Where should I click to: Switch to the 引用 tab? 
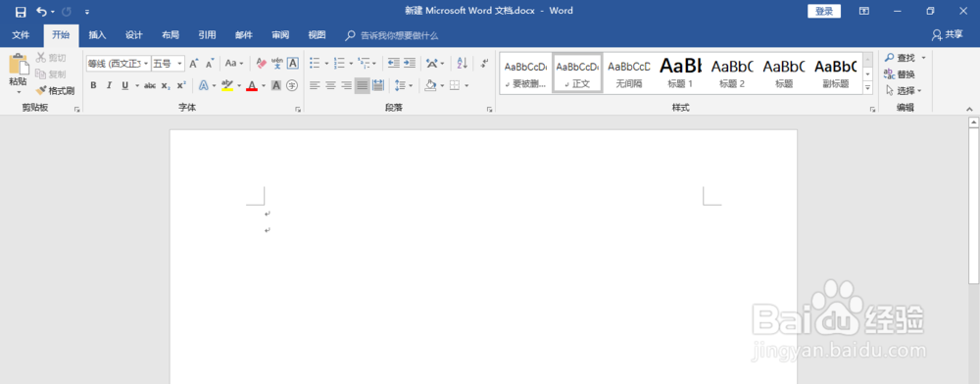tap(207, 35)
